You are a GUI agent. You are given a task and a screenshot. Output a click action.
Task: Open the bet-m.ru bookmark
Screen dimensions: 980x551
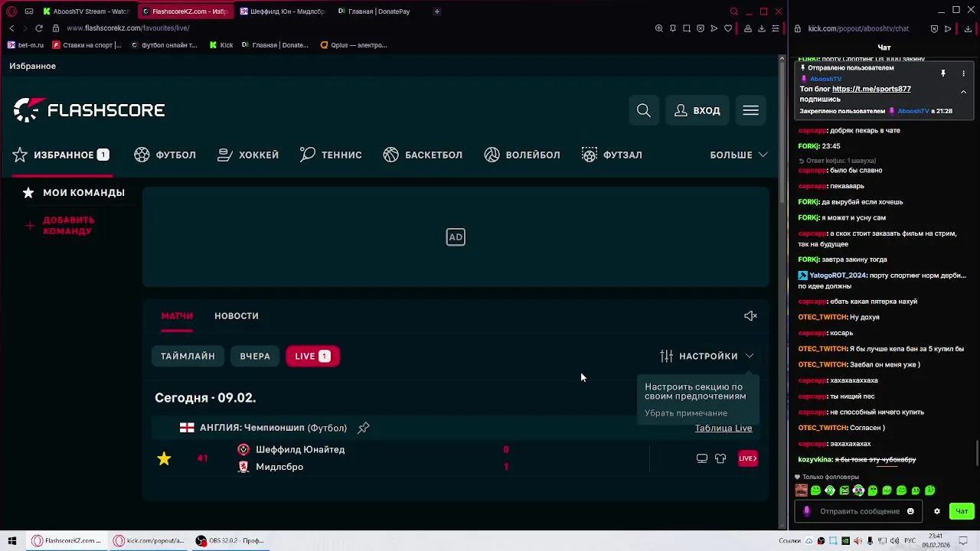point(25,45)
